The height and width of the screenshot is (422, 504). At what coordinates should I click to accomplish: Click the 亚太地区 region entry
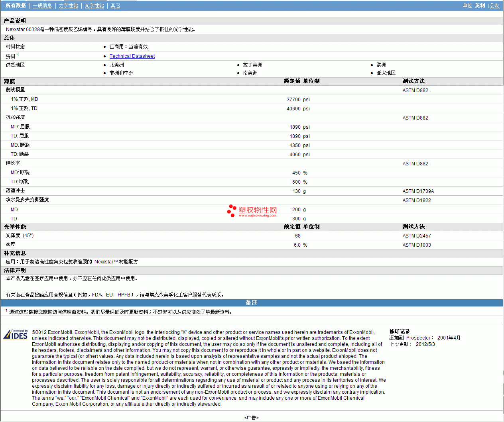pyautogui.click(x=386, y=73)
